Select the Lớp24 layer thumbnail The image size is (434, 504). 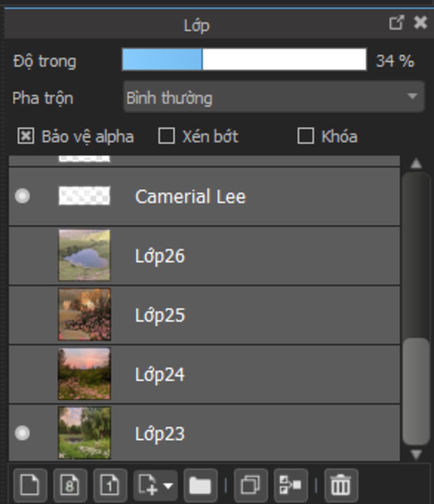click(84, 374)
